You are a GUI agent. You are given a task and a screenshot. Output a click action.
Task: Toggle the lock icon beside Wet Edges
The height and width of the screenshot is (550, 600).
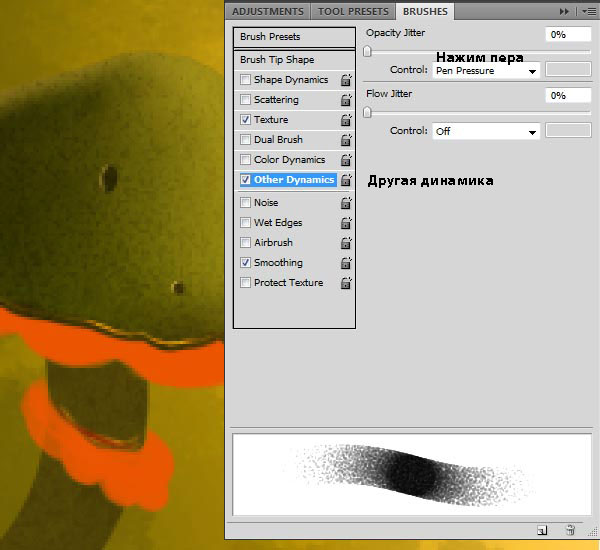346,223
